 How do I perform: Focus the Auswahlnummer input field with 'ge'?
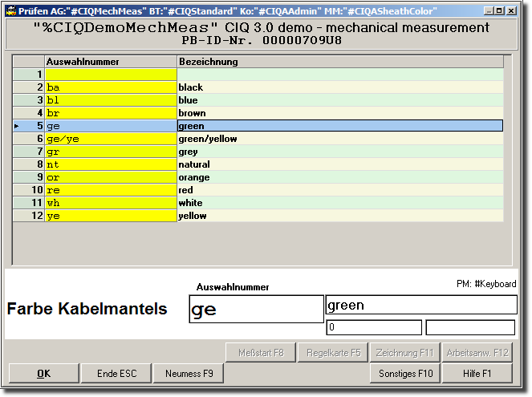[x=256, y=310]
